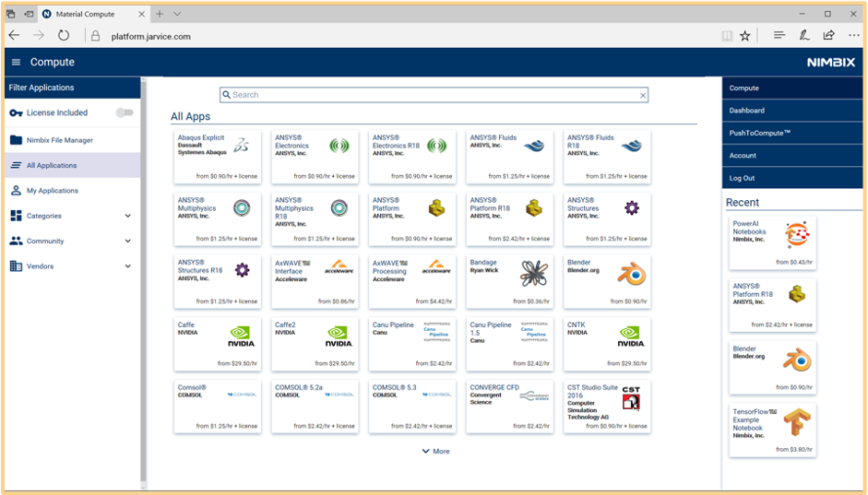Select All Applications in sidebar
Image resolution: width=868 pixels, height=495 pixels.
coord(73,165)
